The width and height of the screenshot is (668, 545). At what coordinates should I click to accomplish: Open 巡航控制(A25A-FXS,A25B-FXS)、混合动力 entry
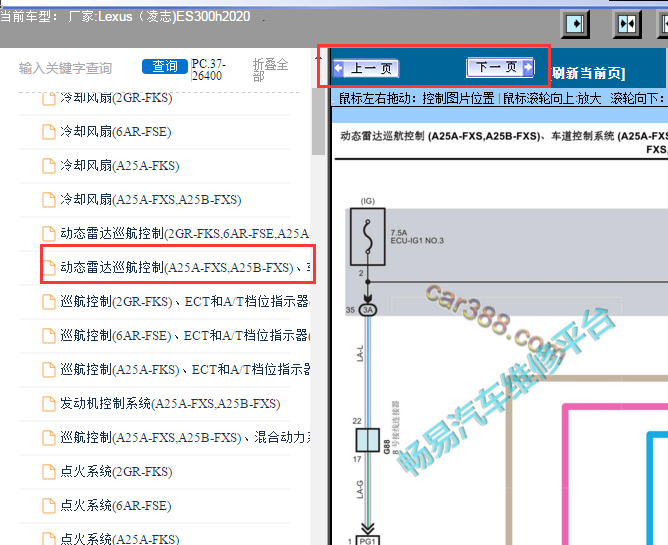[184, 438]
